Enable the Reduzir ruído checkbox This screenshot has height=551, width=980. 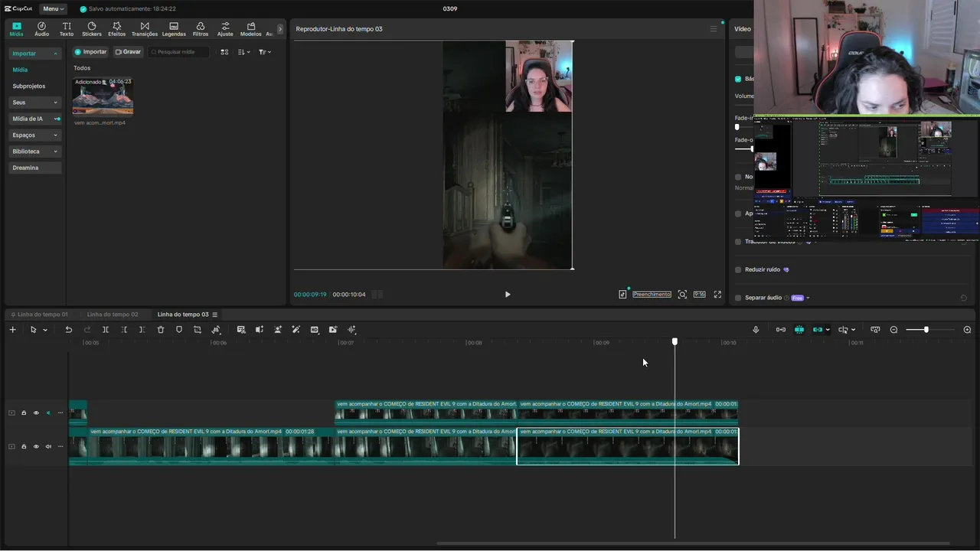pos(738,269)
